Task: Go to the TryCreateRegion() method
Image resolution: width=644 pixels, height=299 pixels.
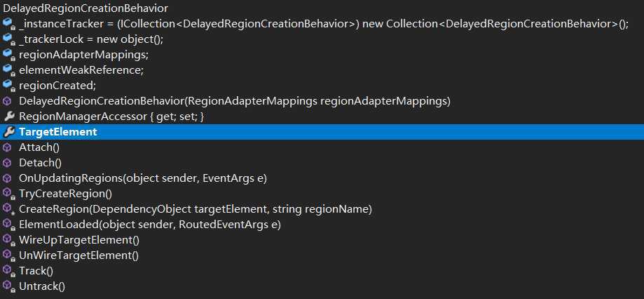Action: pos(65,194)
